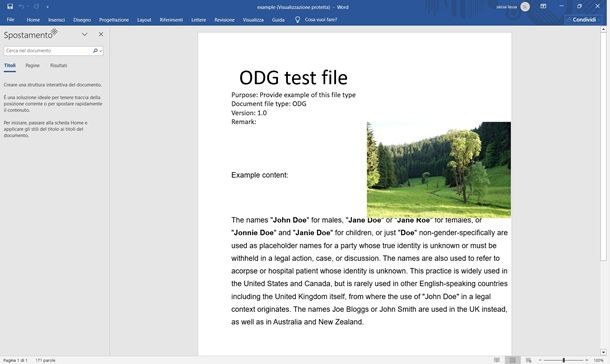This screenshot has width=610, height=364.
Task: Click the lightbulb icon beside Cosa vuoi fare
Action: (298, 19)
